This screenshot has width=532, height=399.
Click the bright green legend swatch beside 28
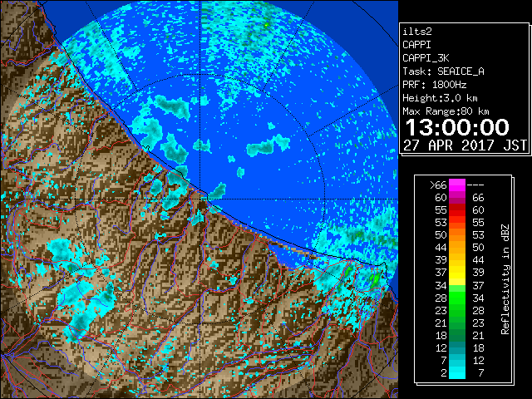(457, 298)
